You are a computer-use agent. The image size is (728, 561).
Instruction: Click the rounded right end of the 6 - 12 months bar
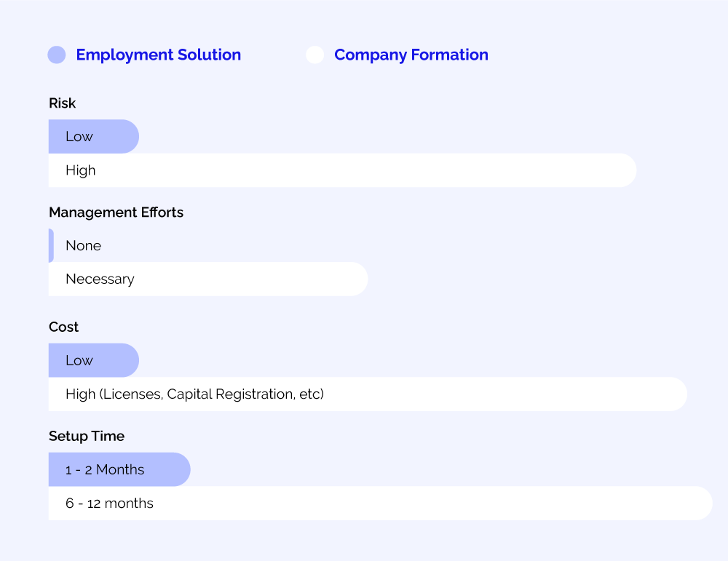tap(701, 503)
